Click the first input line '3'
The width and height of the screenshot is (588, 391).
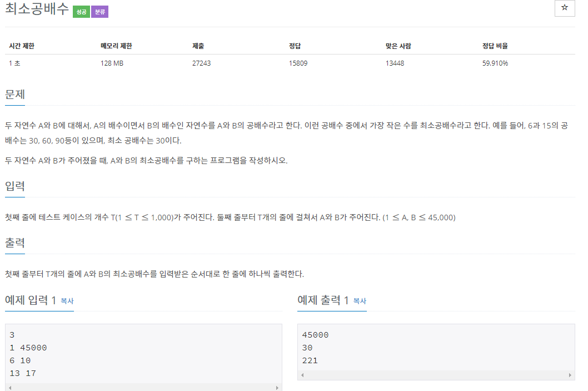click(x=12, y=335)
